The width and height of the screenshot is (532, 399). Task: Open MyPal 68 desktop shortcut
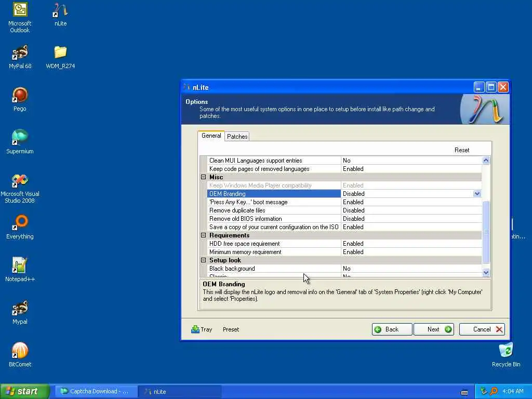[20, 57]
